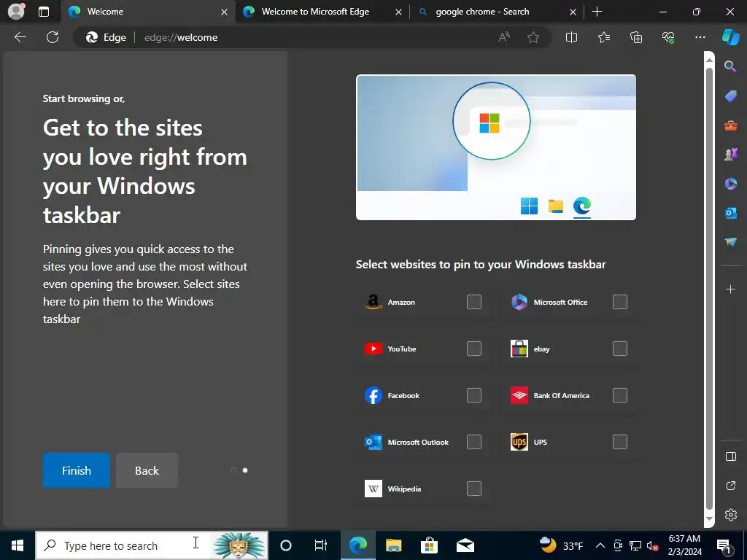Screen dimensions: 747x560
Task: Open the Collections icon
Action: [x=636, y=37]
